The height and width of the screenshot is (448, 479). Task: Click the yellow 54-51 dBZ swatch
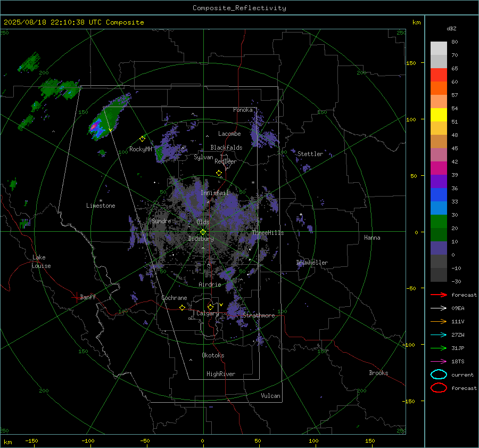(439, 115)
